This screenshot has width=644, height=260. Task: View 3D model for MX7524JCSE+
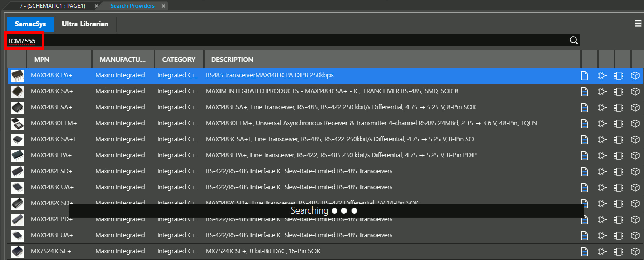[x=635, y=252]
